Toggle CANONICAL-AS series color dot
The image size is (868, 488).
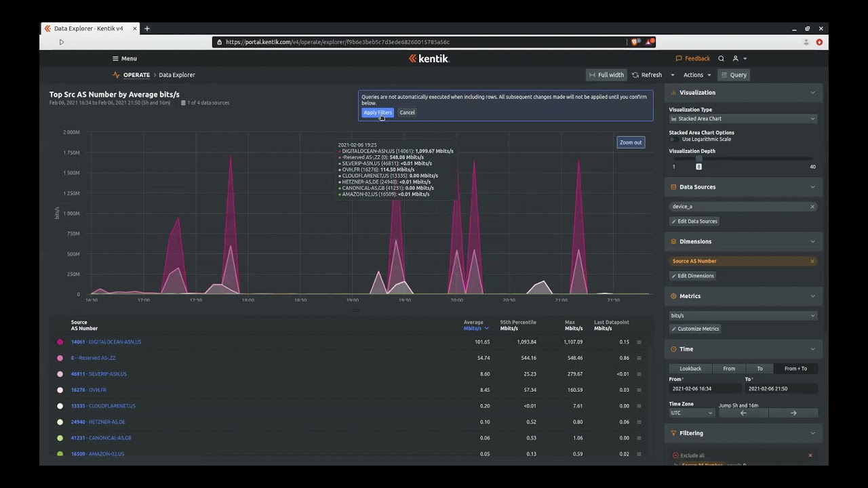pyautogui.click(x=60, y=438)
